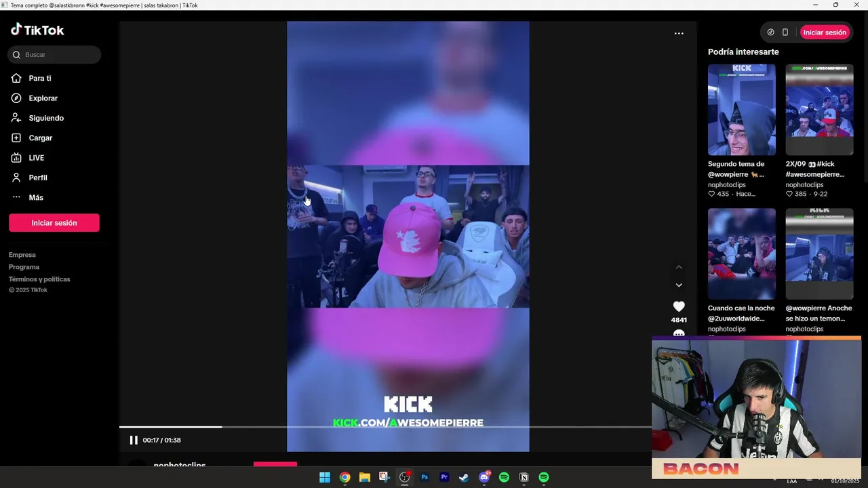Open the Empresa footer link
This screenshot has height=488, width=868.
coord(22,255)
